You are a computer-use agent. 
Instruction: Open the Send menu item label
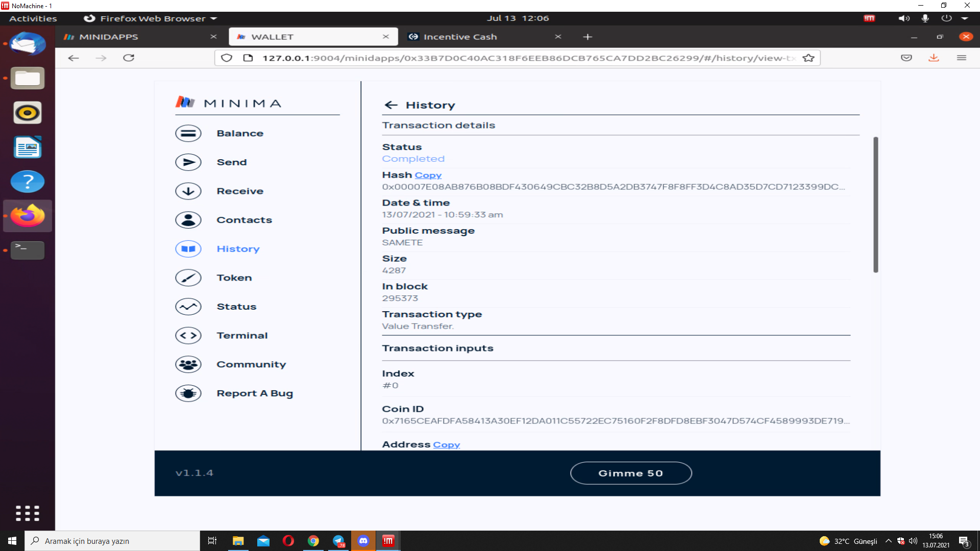pyautogui.click(x=232, y=162)
